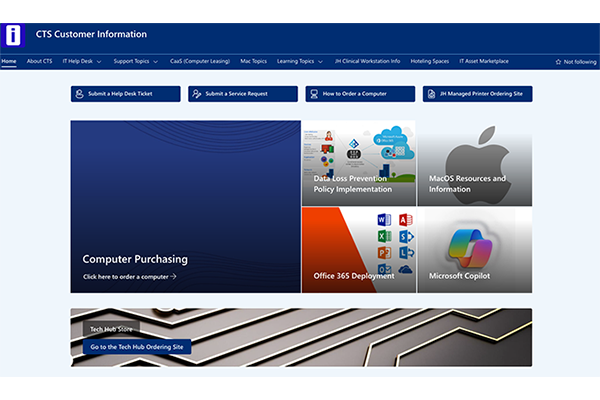The height and width of the screenshot is (400, 600).
Task: Open the Microsoft Copilot tile
Action: coord(475,250)
